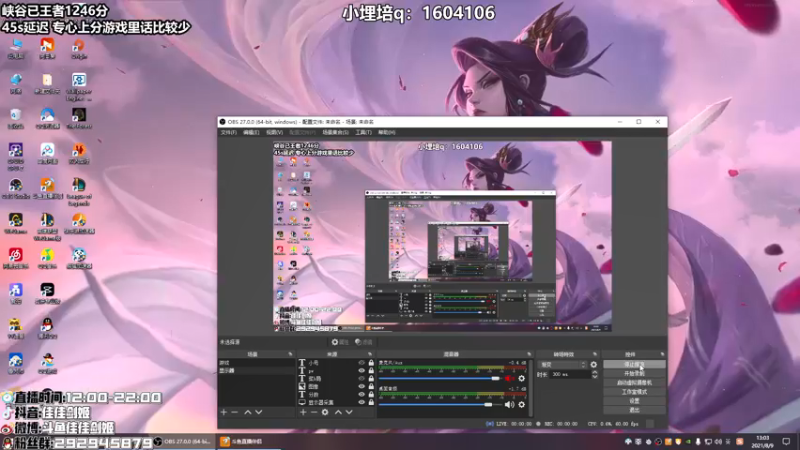Move the selected source up
The image size is (800, 450).
(x=338, y=412)
